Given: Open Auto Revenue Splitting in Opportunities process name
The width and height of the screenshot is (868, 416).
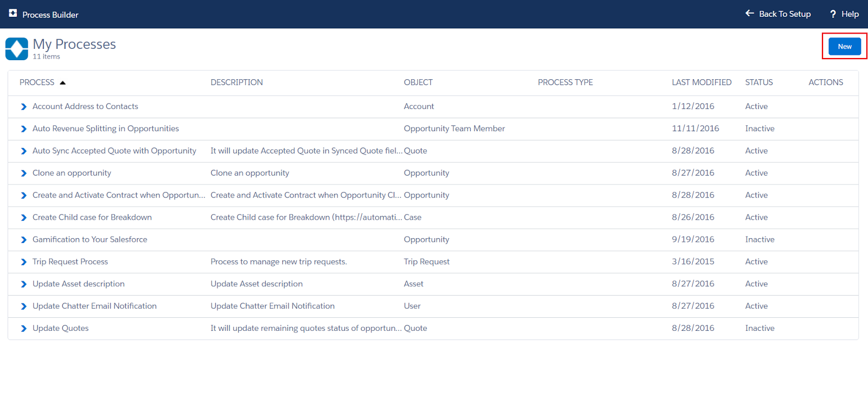Looking at the screenshot, I should (x=106, y=129).
